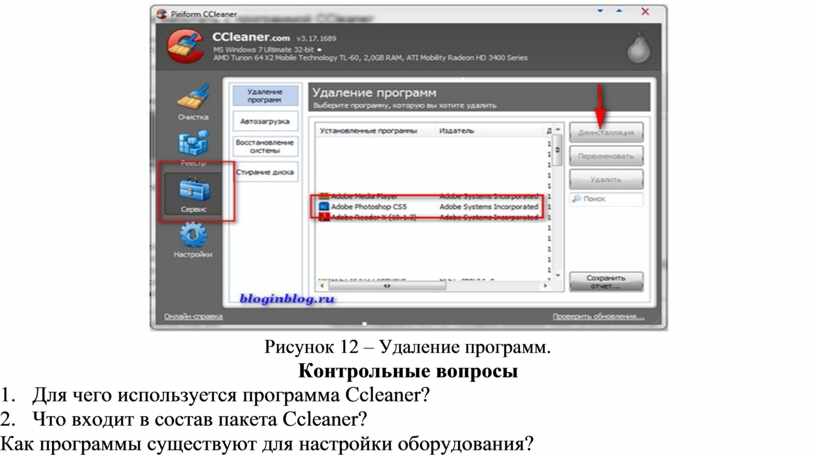Click the vertical scrollbar down arrow
Screen dimensions: 816x456
coord(558,275)
